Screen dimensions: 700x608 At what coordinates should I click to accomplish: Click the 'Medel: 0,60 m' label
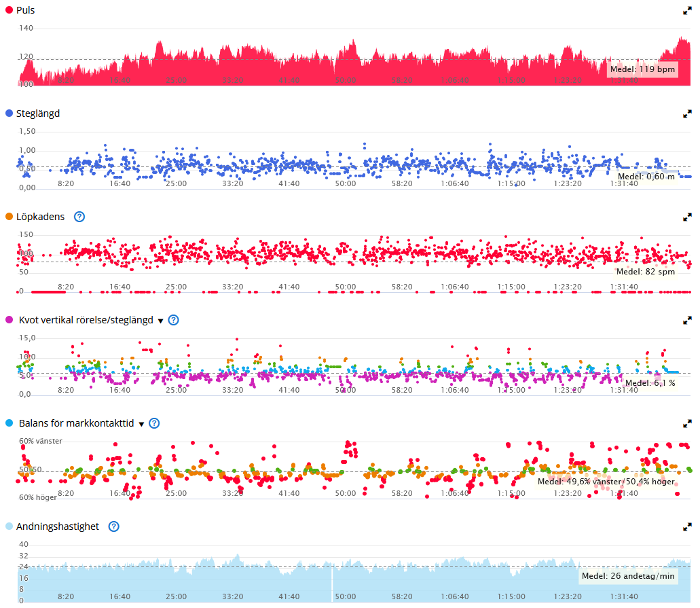click(646, 177)
